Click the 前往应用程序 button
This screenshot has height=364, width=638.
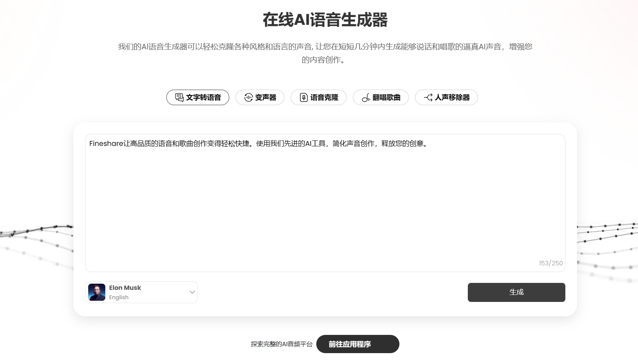tap(358, 344)
